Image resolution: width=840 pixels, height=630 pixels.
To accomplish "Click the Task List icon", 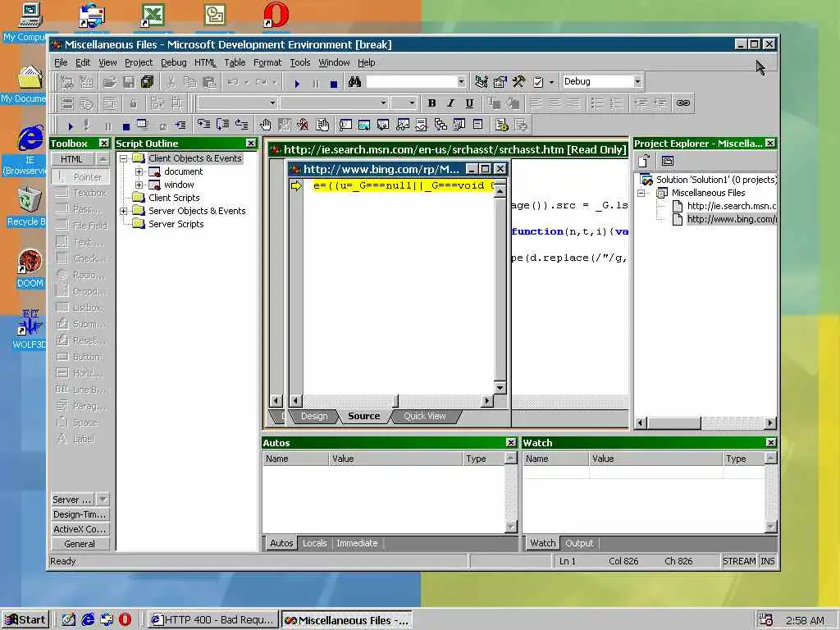I will (x=538, y=82).
